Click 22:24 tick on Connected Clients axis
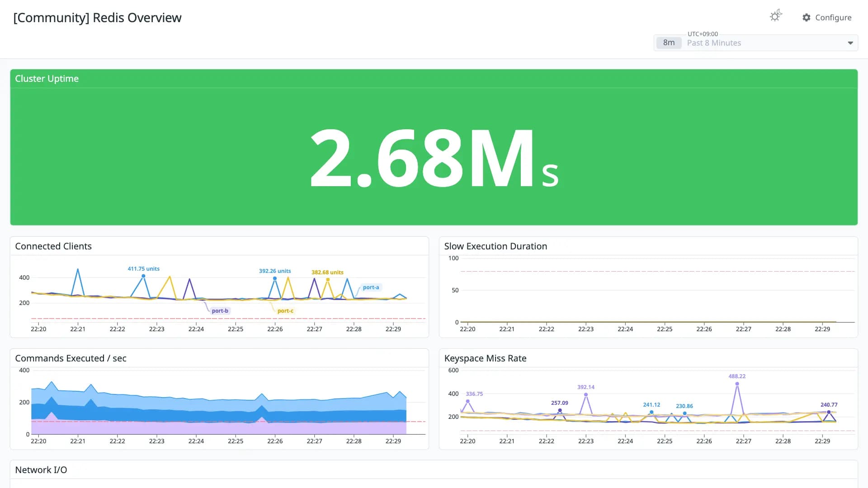Screen dimensions: 868x488 pyautogui.click(x=196, y=329)
